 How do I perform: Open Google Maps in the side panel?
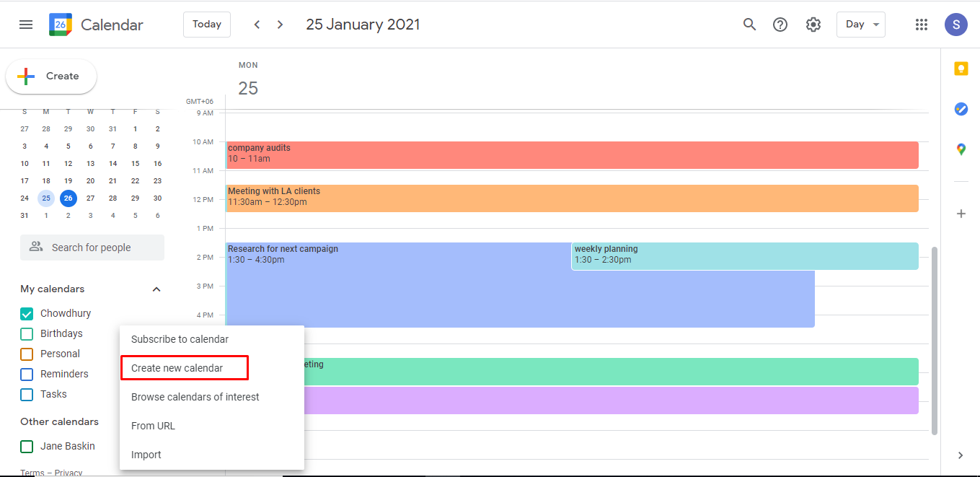pos(961,149)
